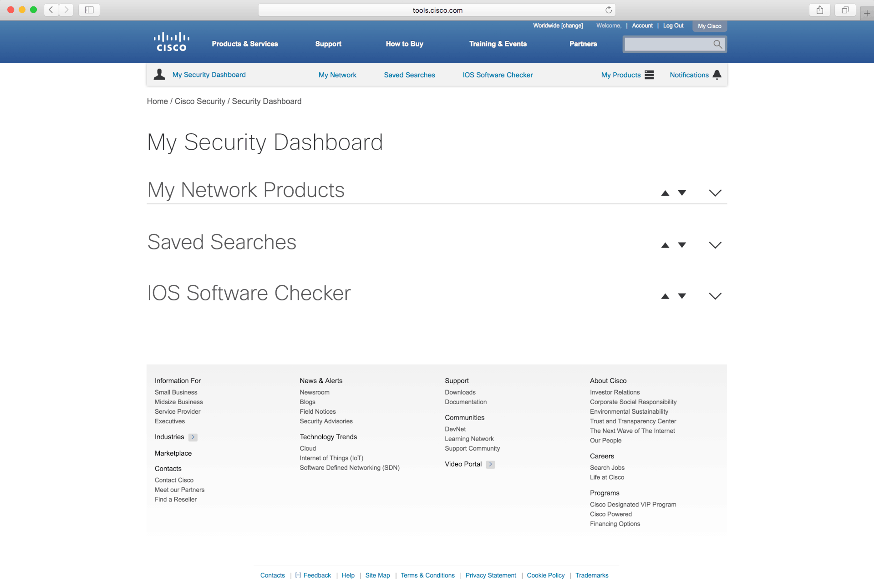Open the Newsroom footer link

tap(315, 392)
